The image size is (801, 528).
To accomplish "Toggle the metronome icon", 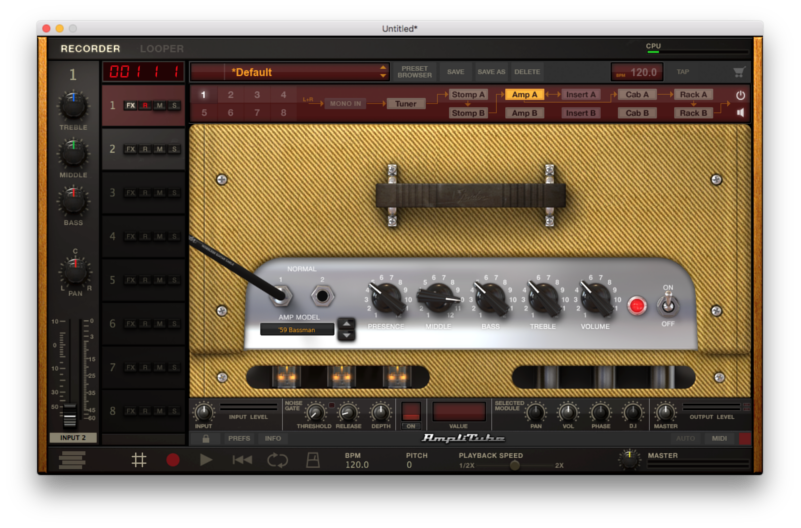I will click(313, 460).
